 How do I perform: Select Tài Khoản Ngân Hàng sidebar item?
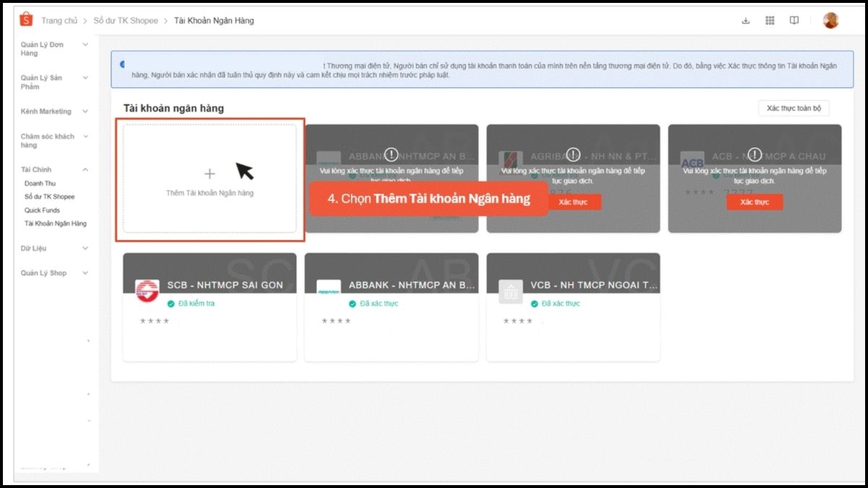[x=55, y=223]
